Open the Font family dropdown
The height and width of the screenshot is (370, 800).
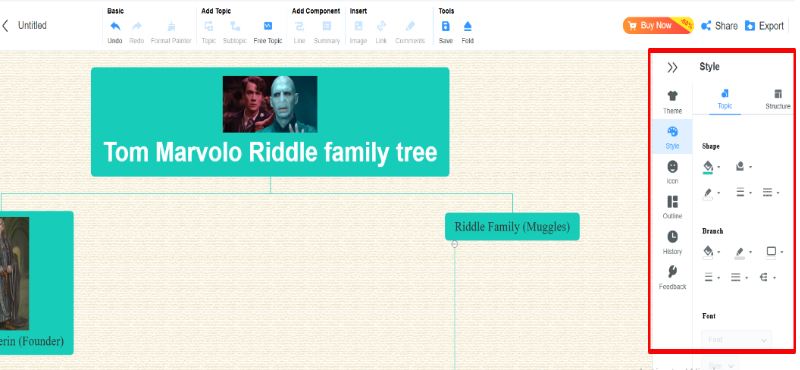[737, 340]
